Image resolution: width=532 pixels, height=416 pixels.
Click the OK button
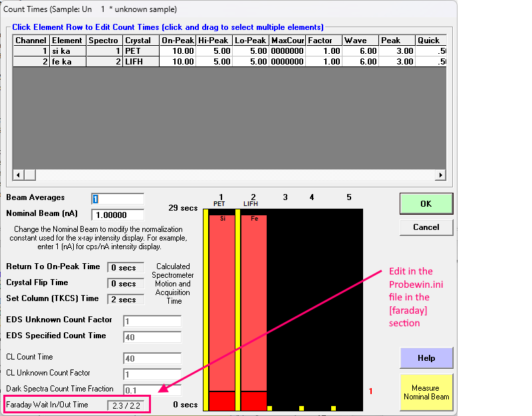tap(426, 204)
